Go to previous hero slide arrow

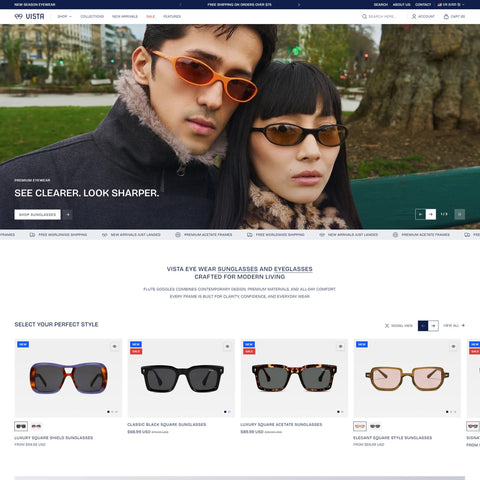420,214
